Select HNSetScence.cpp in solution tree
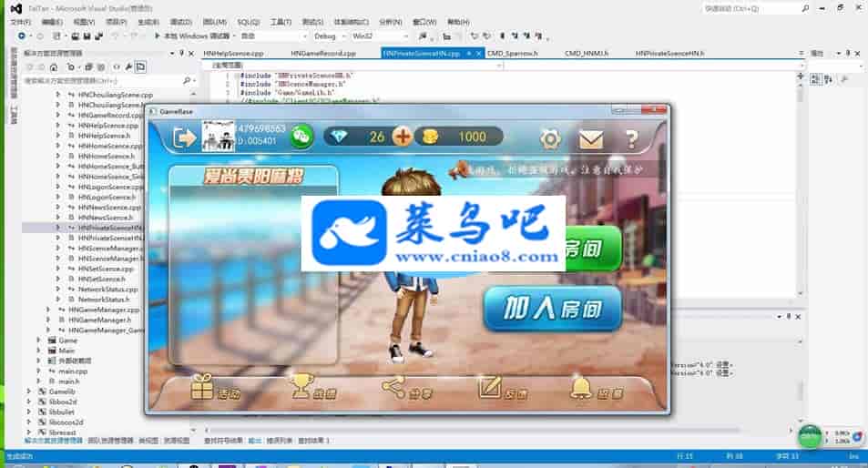Image resolution: width=868 pixels, height=468 pixels. pos(106,269)
